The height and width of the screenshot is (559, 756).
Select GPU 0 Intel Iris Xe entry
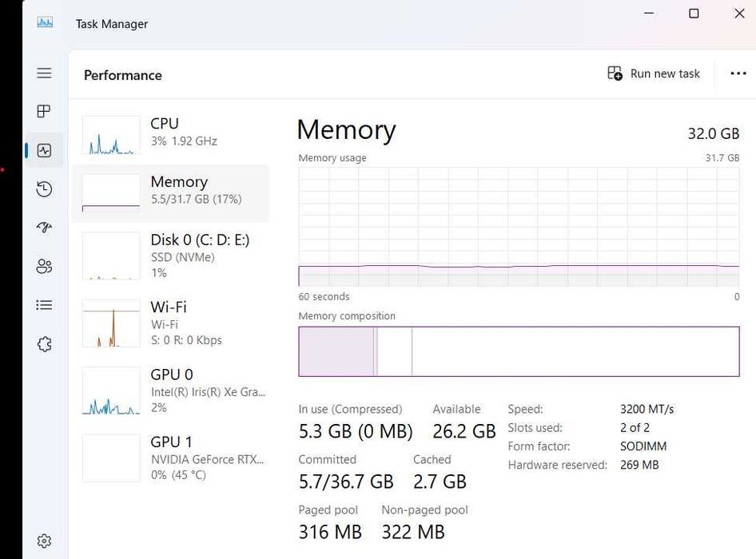coord(170,390)
